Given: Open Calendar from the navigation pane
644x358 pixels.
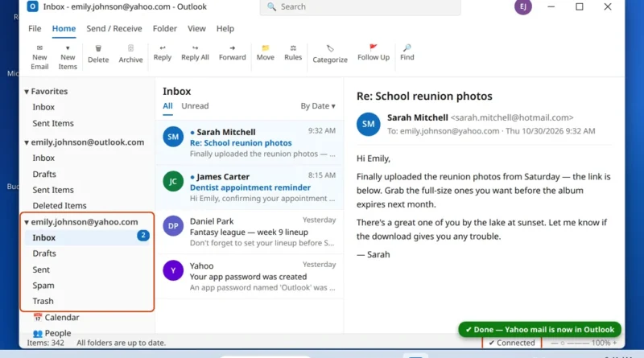Looking at the screenshot, I should point(56,317).
